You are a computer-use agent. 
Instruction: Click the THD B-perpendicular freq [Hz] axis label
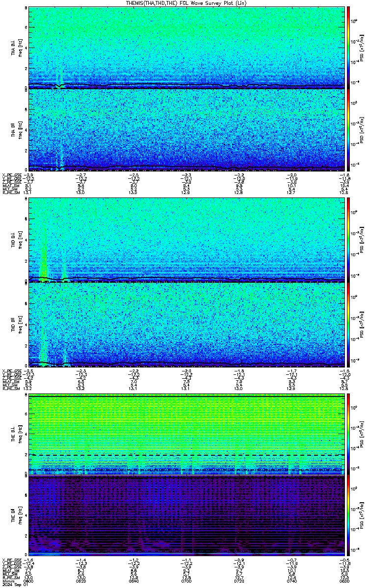tap(21, 239)
